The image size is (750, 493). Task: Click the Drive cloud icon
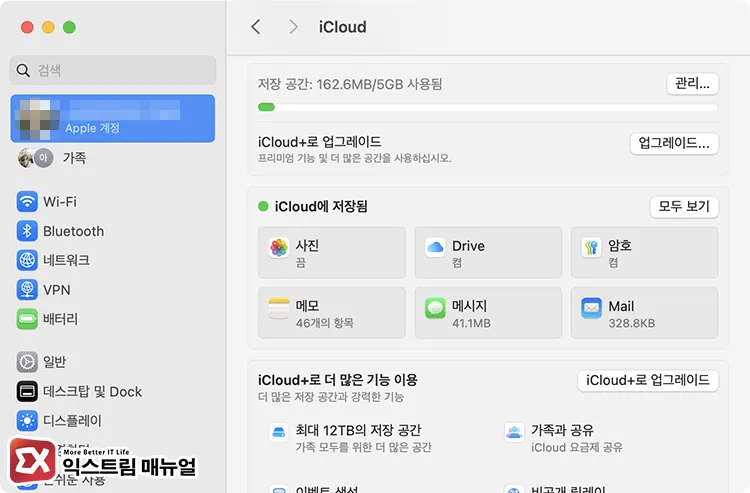[435, 248]
